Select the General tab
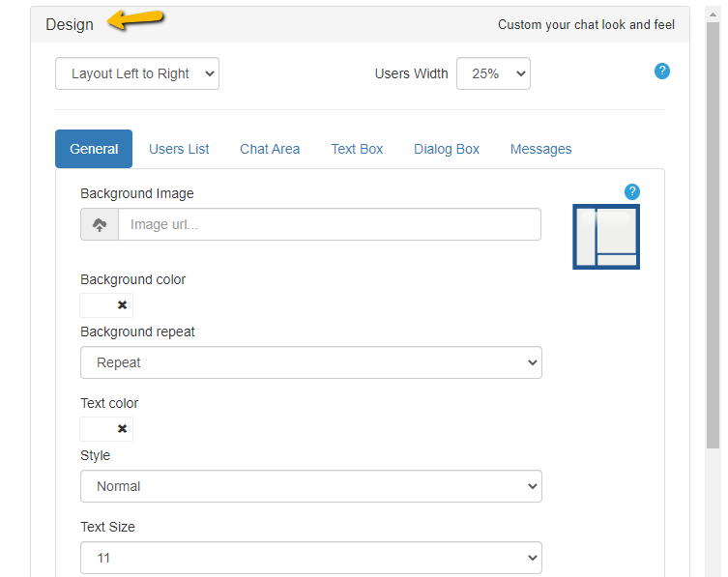Screen dimensions: 728x577 pyautogui.click(x=94, y=149)
